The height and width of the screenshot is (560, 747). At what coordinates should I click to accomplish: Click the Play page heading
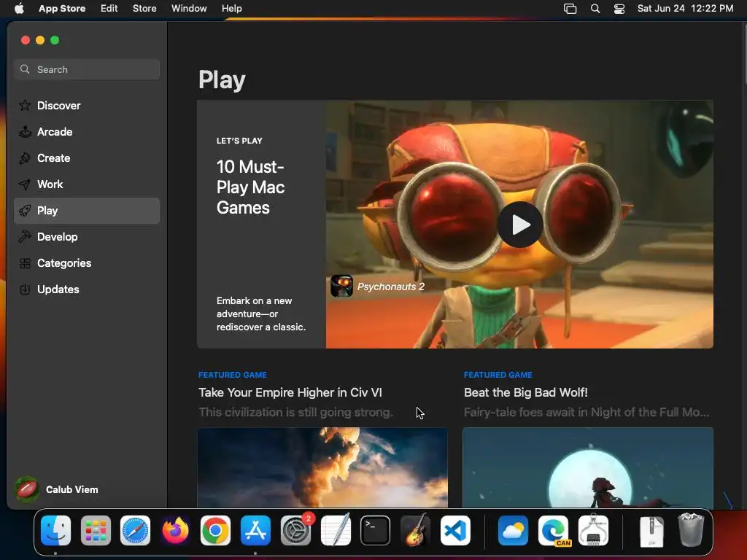(222, 79)
